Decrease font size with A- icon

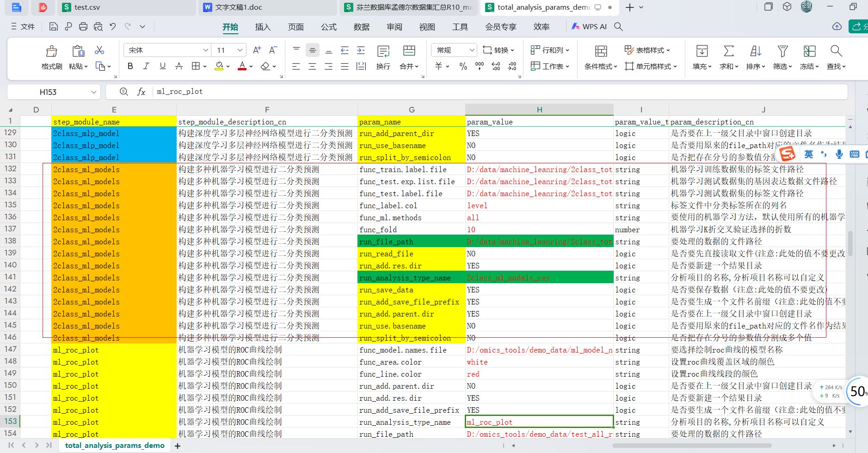click(x=273, y=50)
